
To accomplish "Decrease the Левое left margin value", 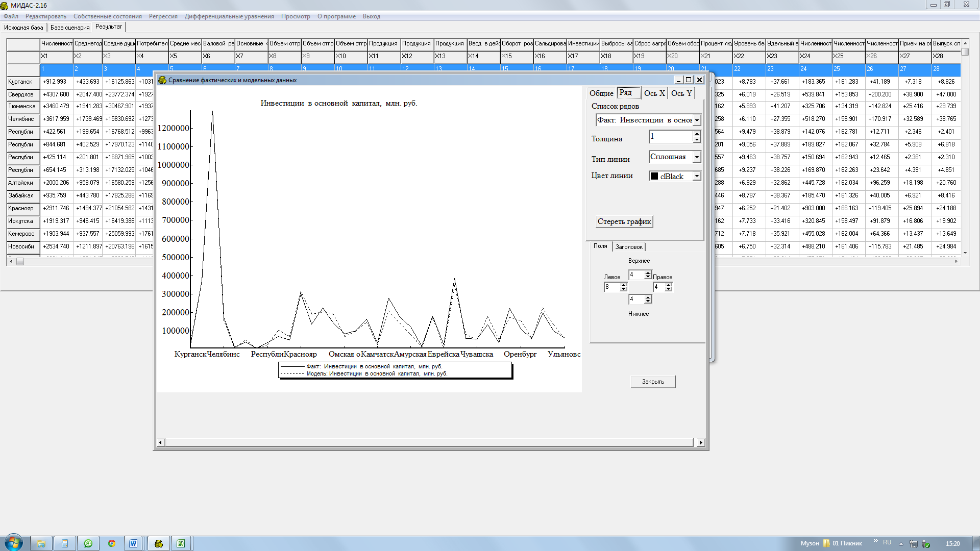I will 623,289.
